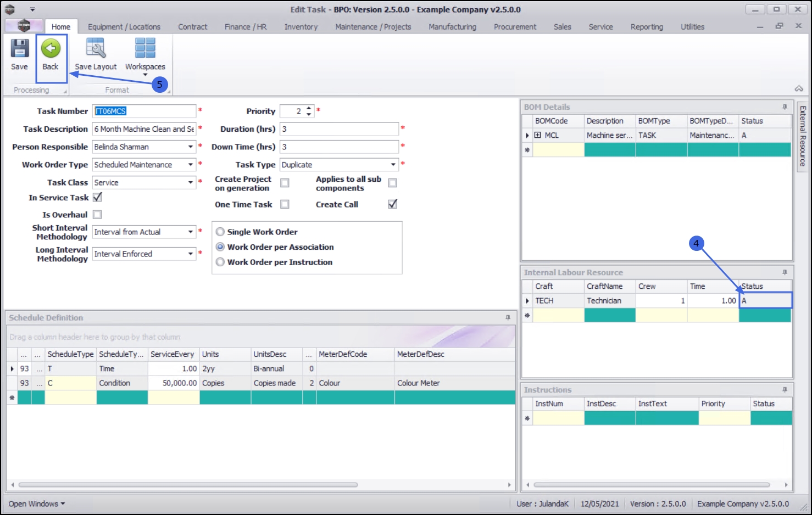Click the Task Number input field

(144, 111)
